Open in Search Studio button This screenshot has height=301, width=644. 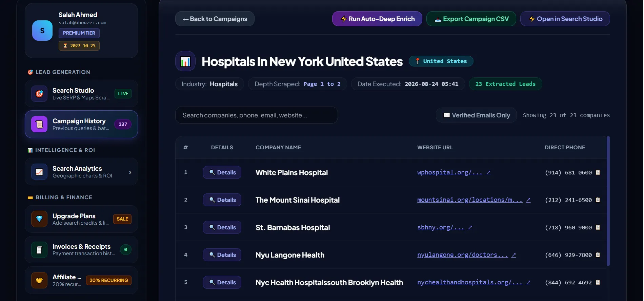click(565, 19)
